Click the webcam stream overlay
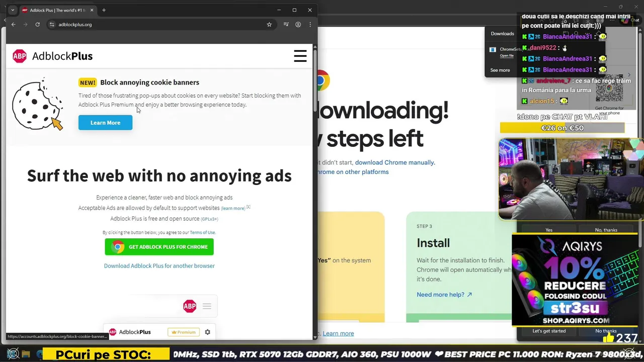 pyautogui.click(x=571, y=179)
